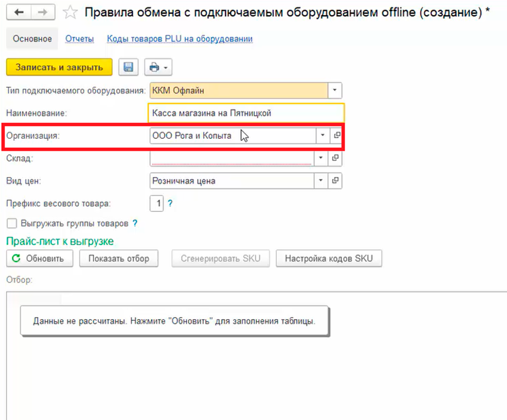Click the Настройка кодов SKU button
The width and height of the screenshot is (507, 420).
click(x=329, y=258)
